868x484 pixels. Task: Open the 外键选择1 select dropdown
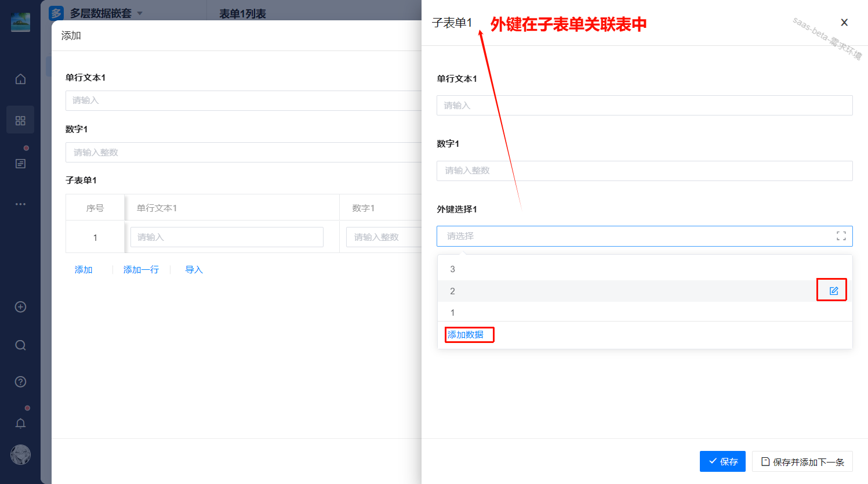(632, 236)
